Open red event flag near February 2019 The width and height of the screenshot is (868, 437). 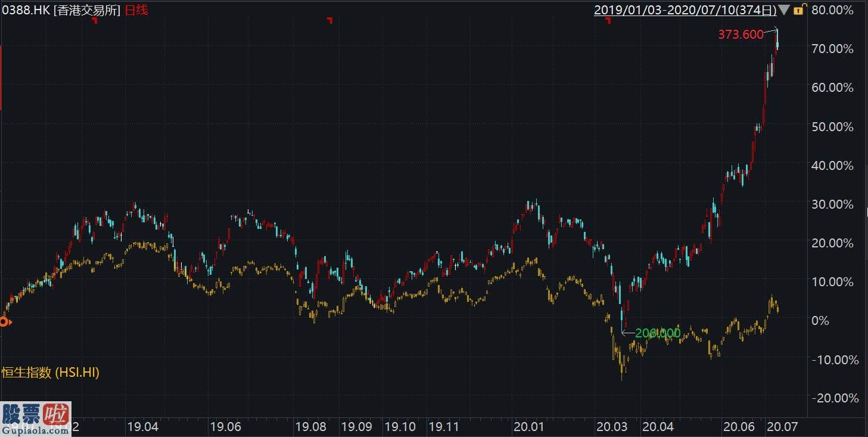click(94, 21)
